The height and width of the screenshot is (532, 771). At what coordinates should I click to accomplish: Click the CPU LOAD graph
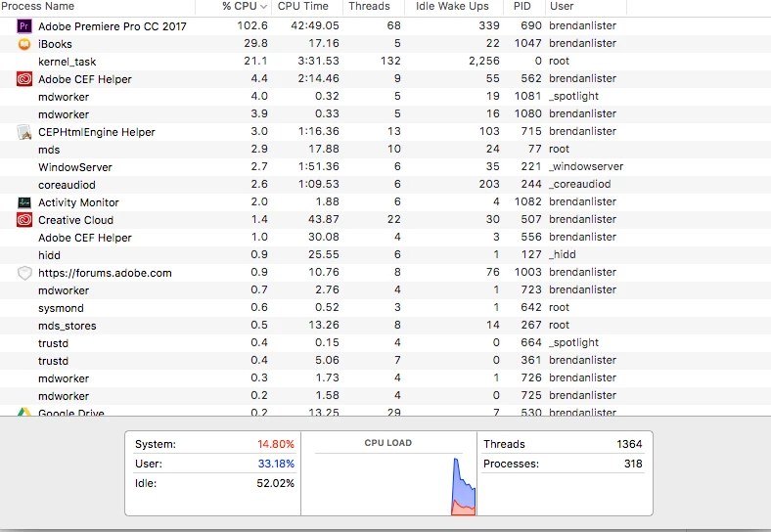click(388, 484)
